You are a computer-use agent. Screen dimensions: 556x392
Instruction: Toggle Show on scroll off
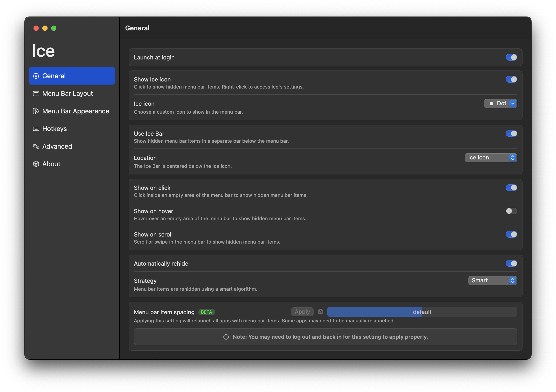(511, 234)
